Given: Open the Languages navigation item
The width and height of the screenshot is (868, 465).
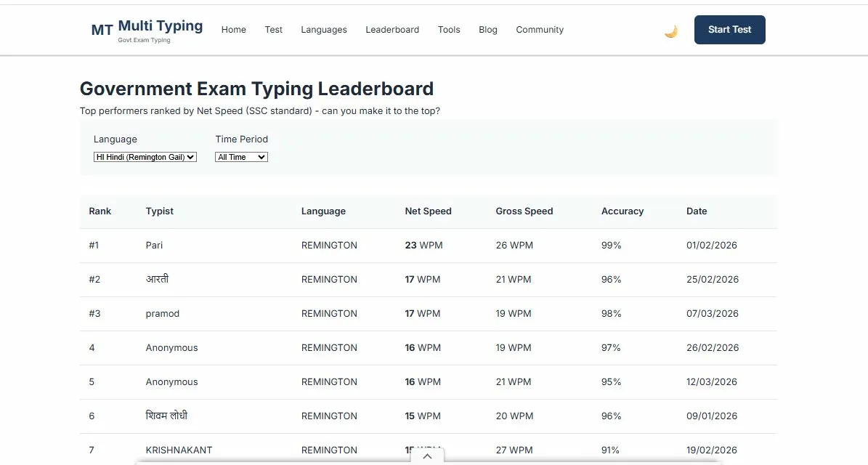Looking at the screenshot, I should (x=324, y=30).
